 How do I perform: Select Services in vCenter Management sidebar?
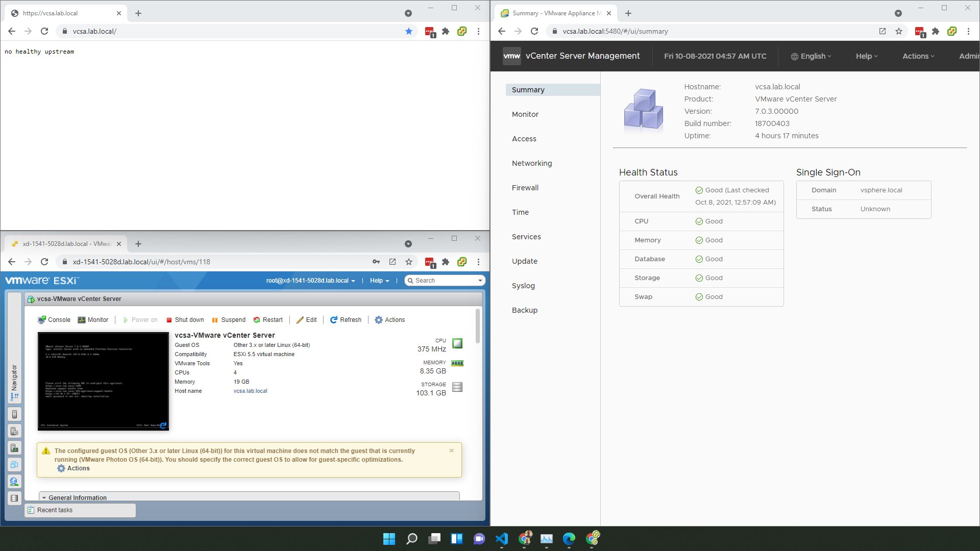(x=526, y=237)
